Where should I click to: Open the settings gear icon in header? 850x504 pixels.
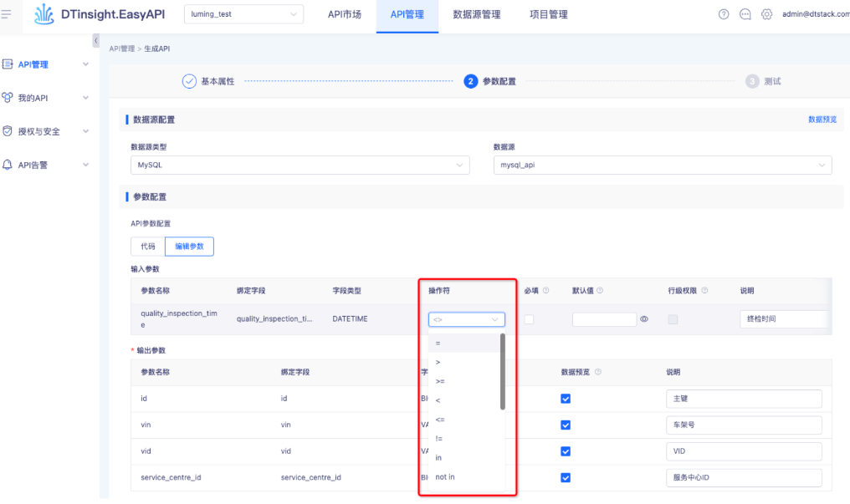tap(766, 14)
